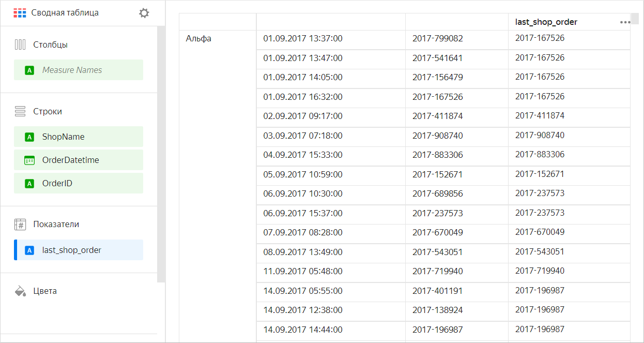Open pivot table settings gear icon
The image size is (644, 343).
pyautogui.click(x=144, y=13)
